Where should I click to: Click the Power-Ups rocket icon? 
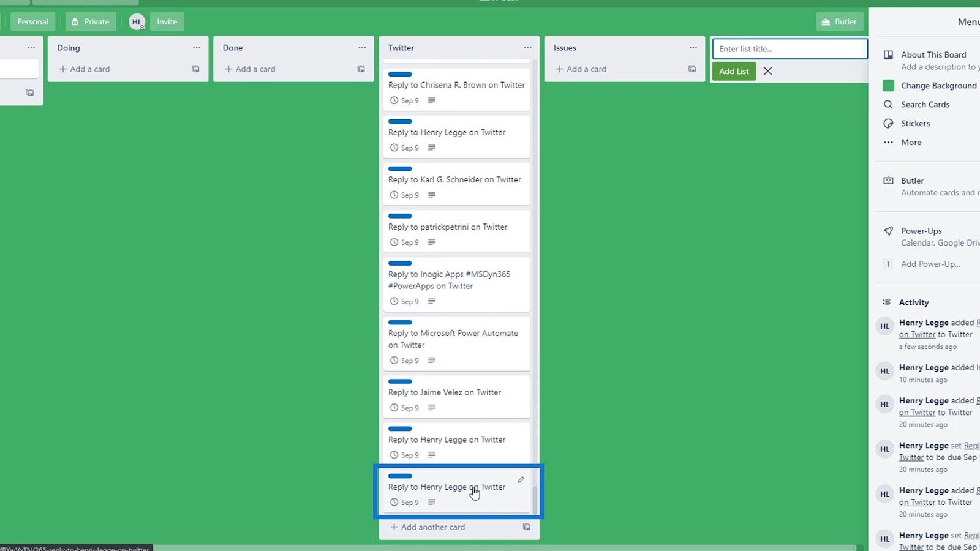pos(888,231)
